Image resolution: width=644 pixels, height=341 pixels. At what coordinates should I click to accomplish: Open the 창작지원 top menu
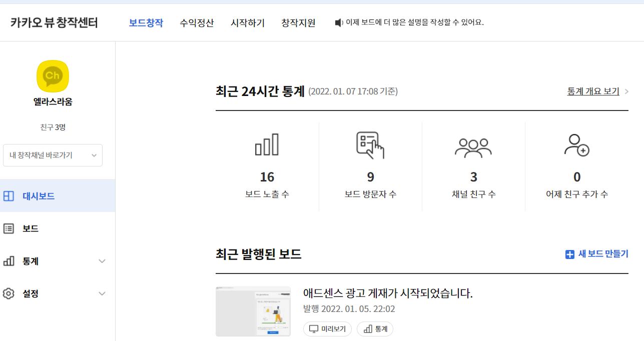click(298, 22)
